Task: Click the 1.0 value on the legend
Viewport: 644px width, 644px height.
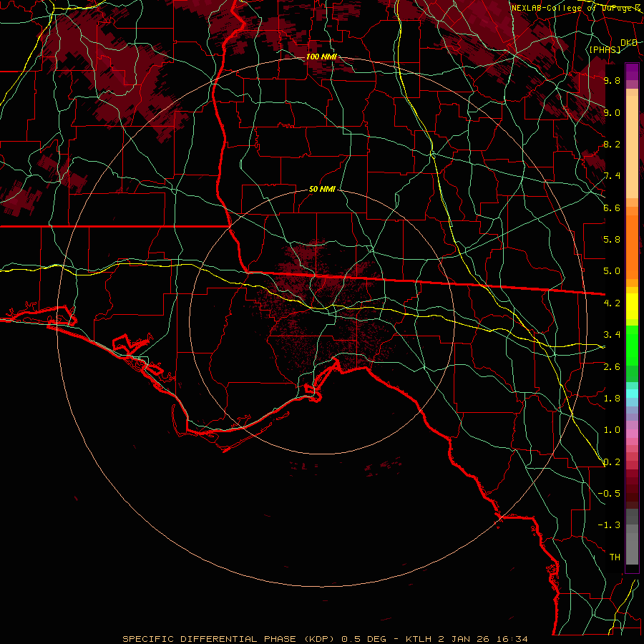Action: coord(612,430)
